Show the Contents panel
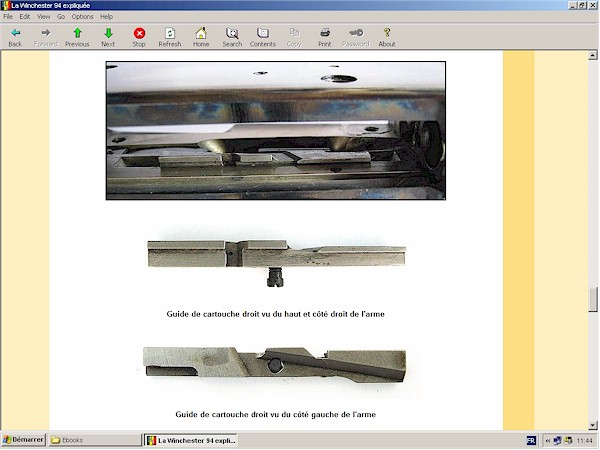 (x=263, y=33)
